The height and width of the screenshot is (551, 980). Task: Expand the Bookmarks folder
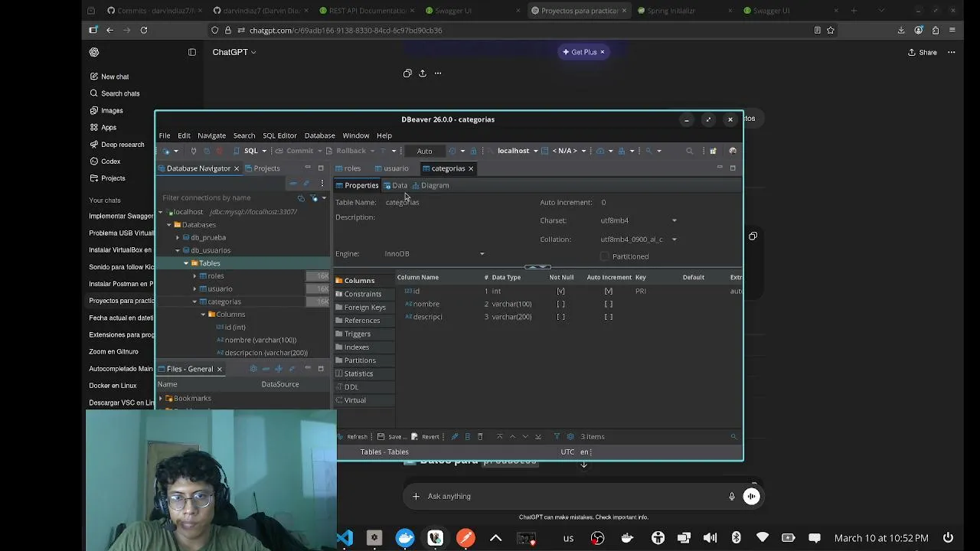pyautogui.click(x=161, y=398)
